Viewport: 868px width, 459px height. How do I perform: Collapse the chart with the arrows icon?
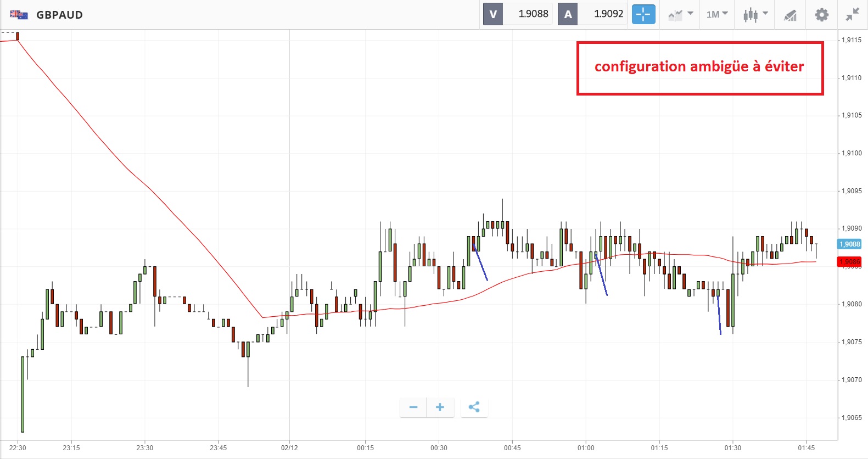click(853, 14)
